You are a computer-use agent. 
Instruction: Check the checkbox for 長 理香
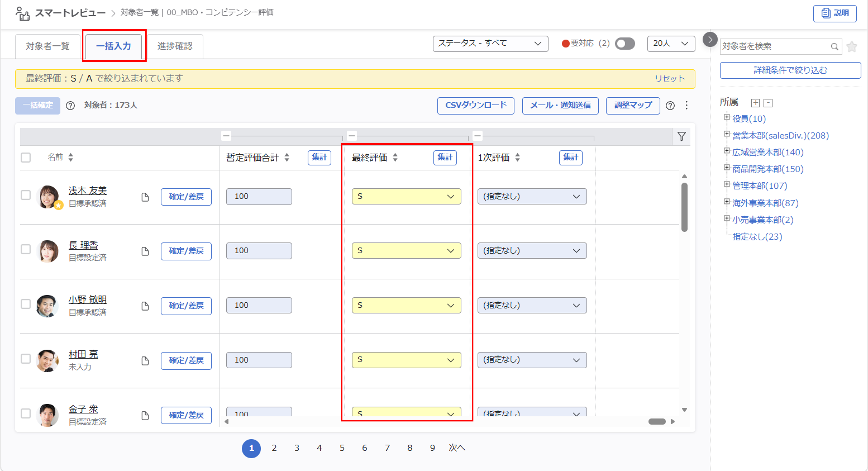pyautogui.click(x=26, y=249)
